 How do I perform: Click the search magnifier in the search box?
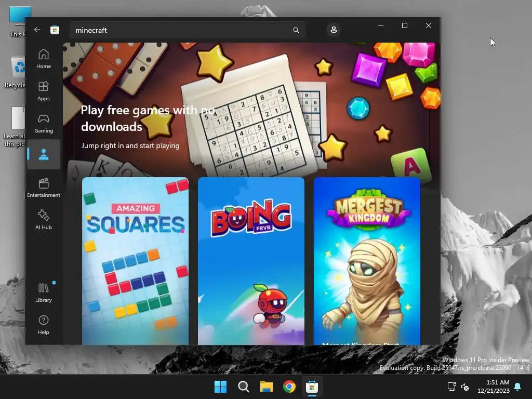click(296, 30)
